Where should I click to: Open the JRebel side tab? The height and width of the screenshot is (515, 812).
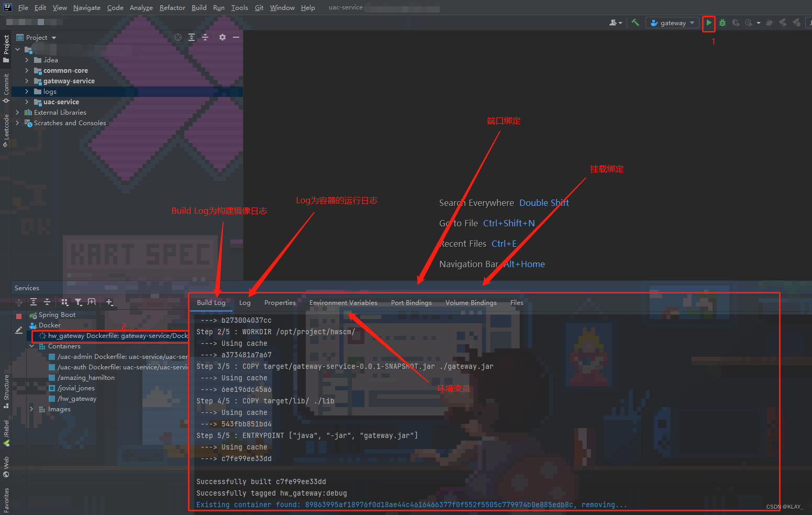6,433
